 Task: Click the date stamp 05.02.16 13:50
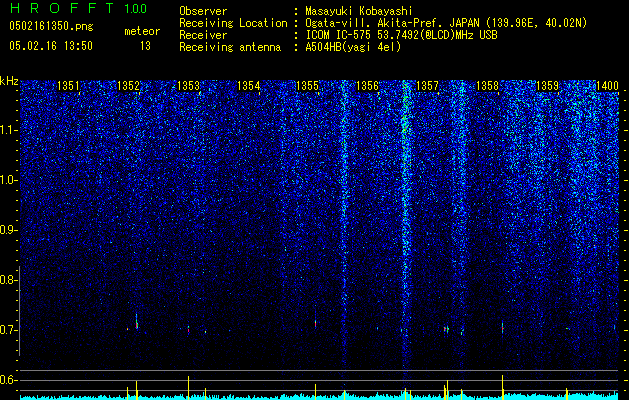pyautogui.click(x=51, y=46)
